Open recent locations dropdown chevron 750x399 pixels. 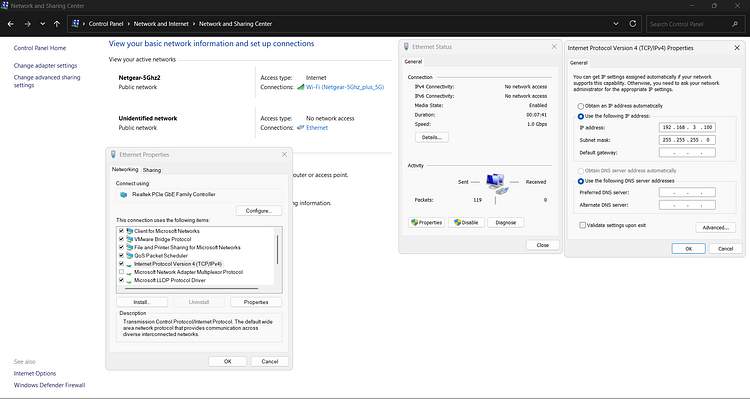43,23
